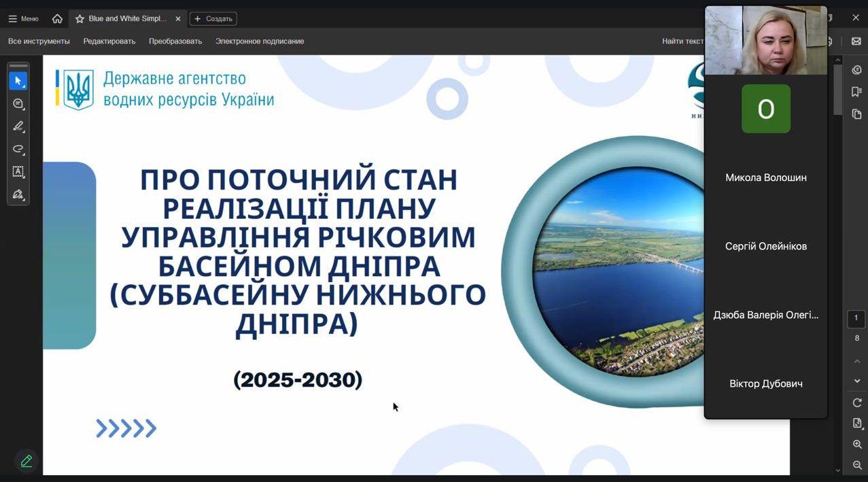Select the freehand draw loop tool
The width and height of the screenshot is (868, 482).
pos(18,149)
